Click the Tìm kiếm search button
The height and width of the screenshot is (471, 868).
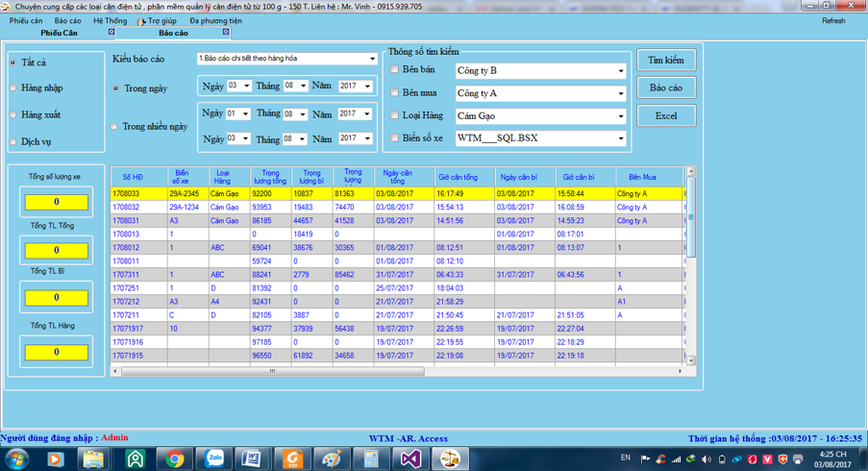click(665, 61)
